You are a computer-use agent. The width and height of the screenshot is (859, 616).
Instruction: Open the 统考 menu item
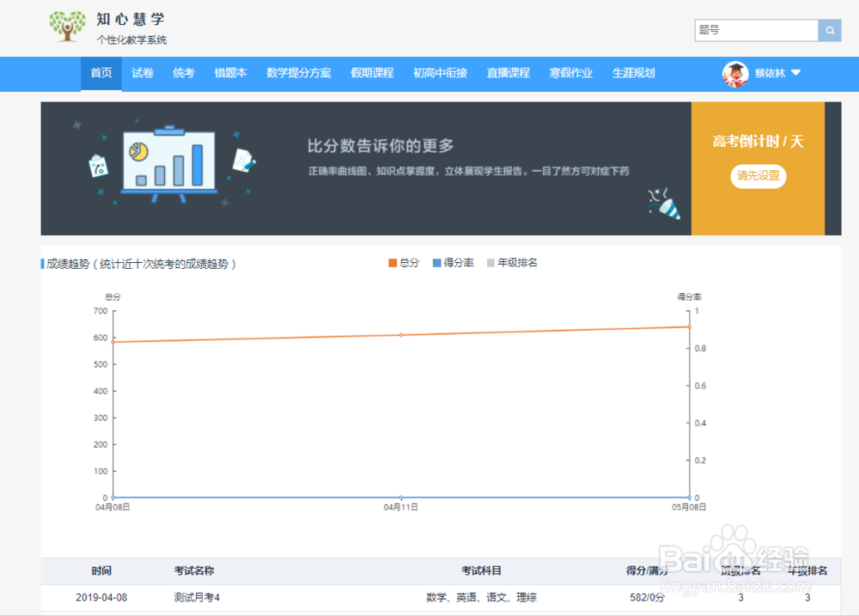184,73
